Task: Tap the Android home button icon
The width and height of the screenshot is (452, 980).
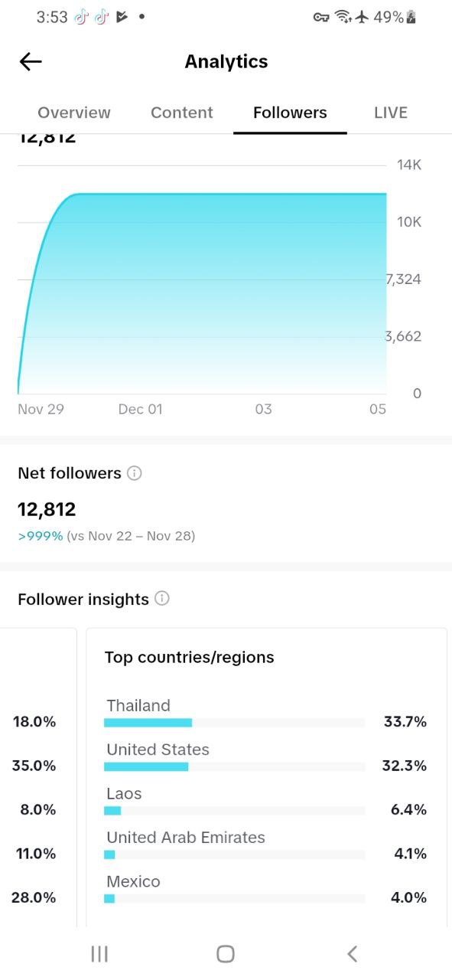Action: pos(226,953)
